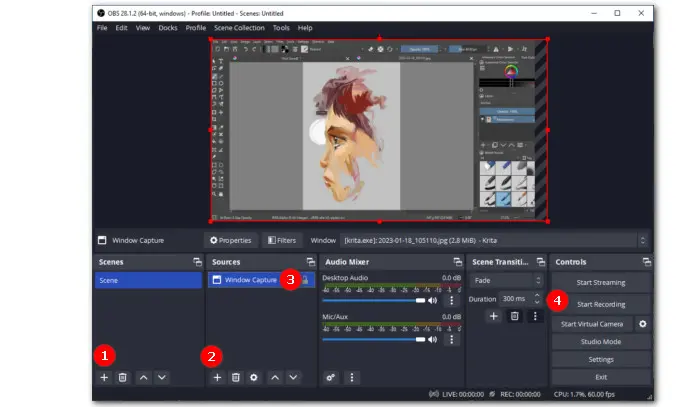Open the Audio Mixer bottom three-dot menu
This screenshot has height=407, width=700.
tap(352, 378)
